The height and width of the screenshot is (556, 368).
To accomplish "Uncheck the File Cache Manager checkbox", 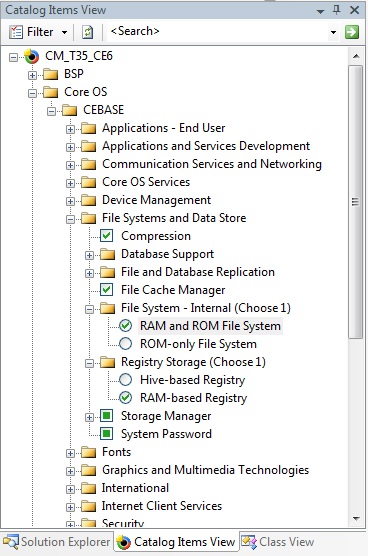I will (106, 289).
